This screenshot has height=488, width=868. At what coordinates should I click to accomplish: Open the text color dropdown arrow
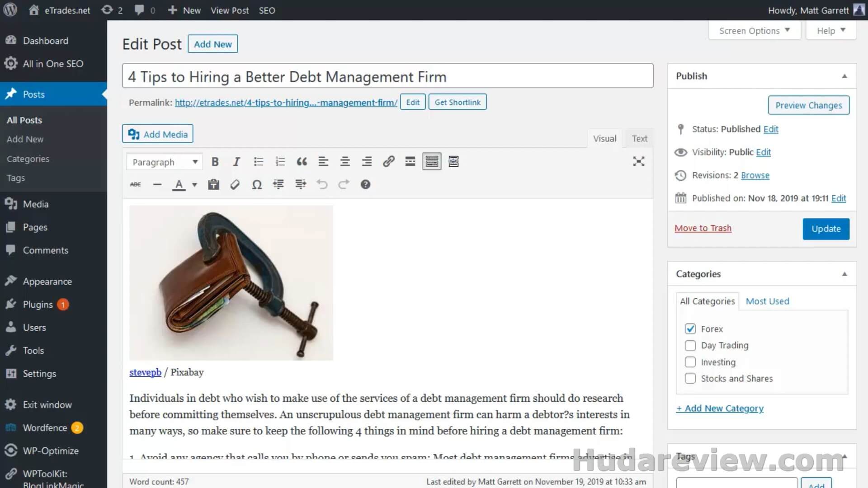point(194,184)
